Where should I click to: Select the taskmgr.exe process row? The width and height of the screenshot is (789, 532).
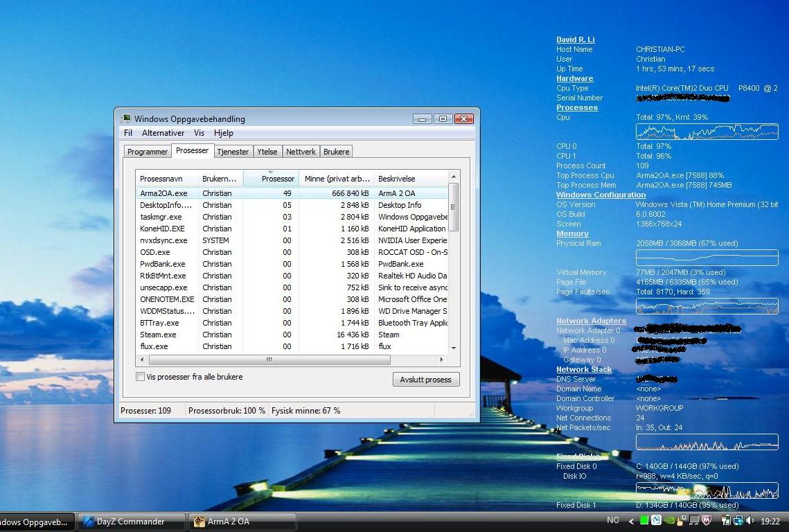(x=292, y=217)
